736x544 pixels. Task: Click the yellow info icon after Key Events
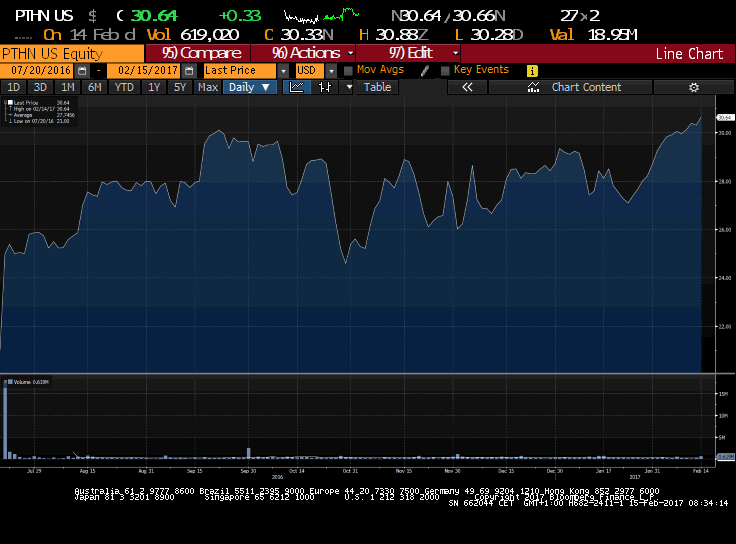click(532, 70)
